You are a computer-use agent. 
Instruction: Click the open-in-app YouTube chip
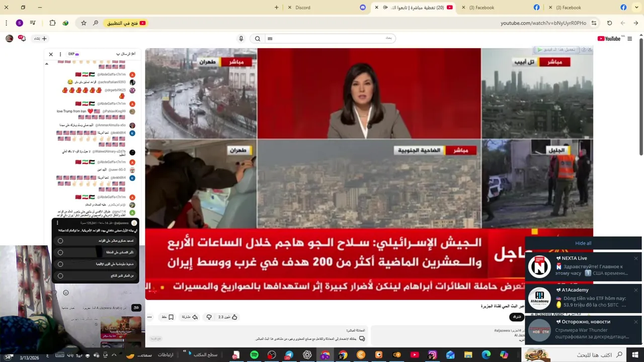(126, 23)
